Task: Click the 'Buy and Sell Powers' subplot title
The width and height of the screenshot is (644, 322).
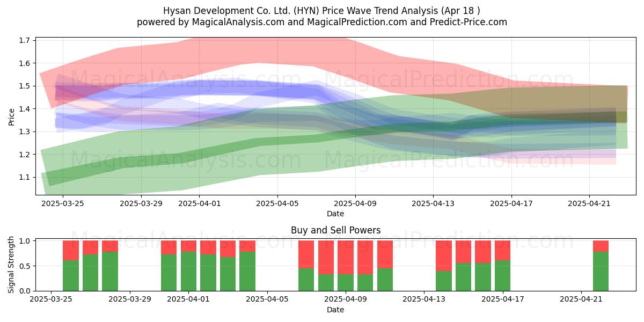Action: [335, 230]
